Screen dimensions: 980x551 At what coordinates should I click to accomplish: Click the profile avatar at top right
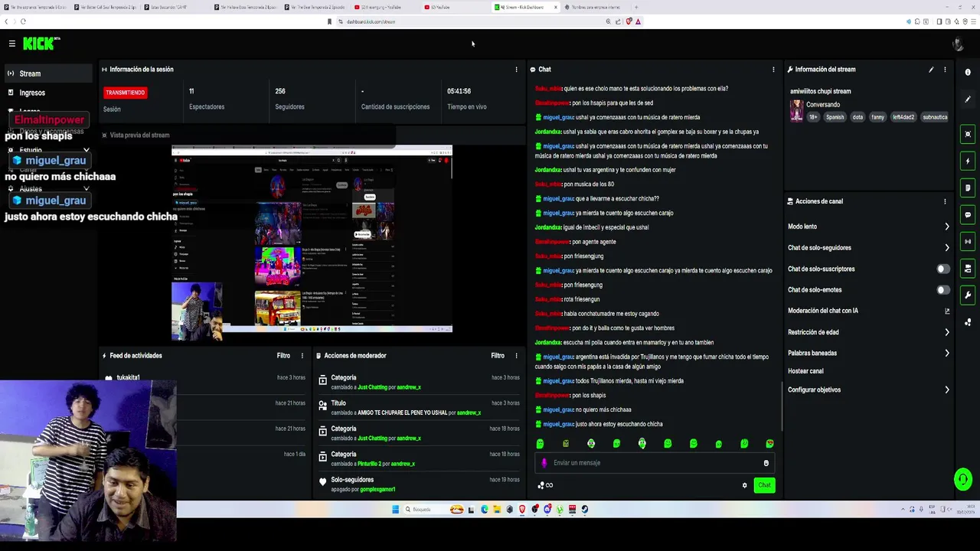(x=958, y=44)
